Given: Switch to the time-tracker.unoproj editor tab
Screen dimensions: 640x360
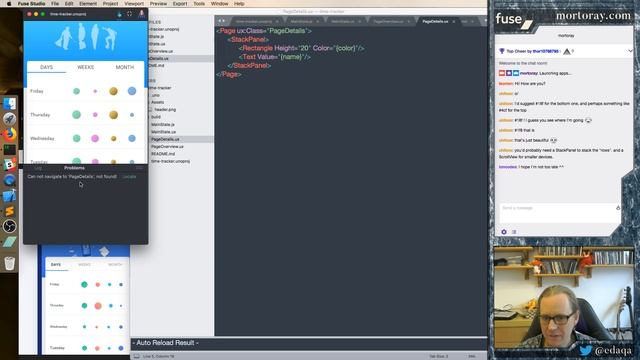Looking at the screenshot, I should pos(254,21).
